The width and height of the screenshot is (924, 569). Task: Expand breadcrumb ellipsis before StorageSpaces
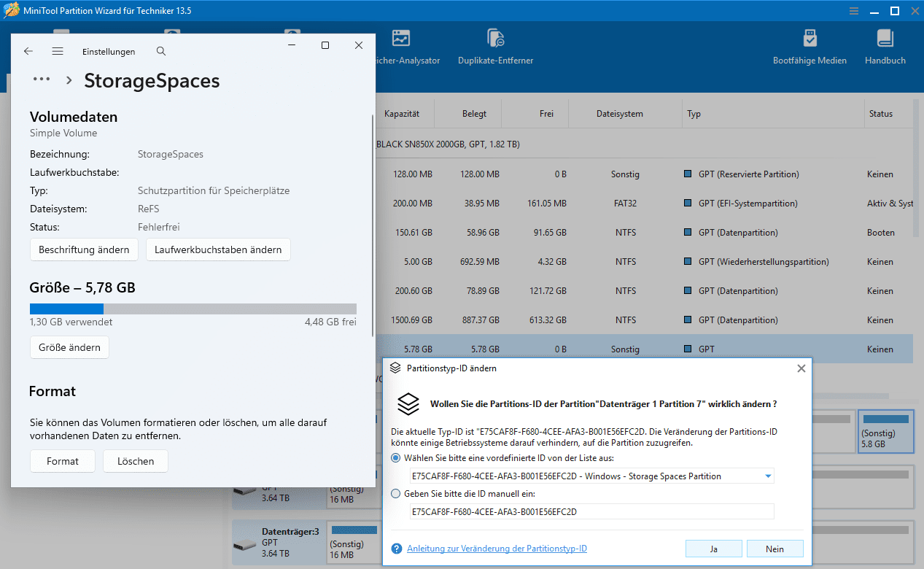42,80
